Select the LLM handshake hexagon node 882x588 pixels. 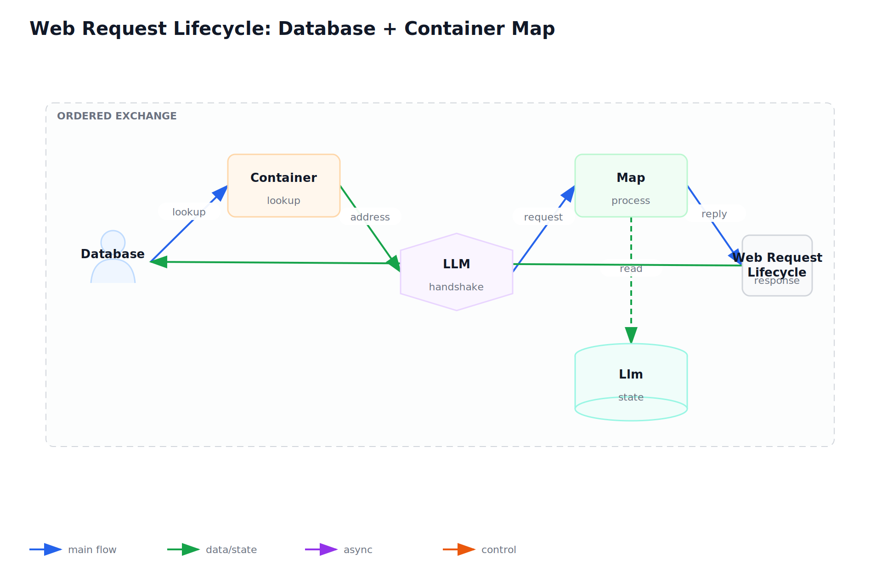(457, 272)
